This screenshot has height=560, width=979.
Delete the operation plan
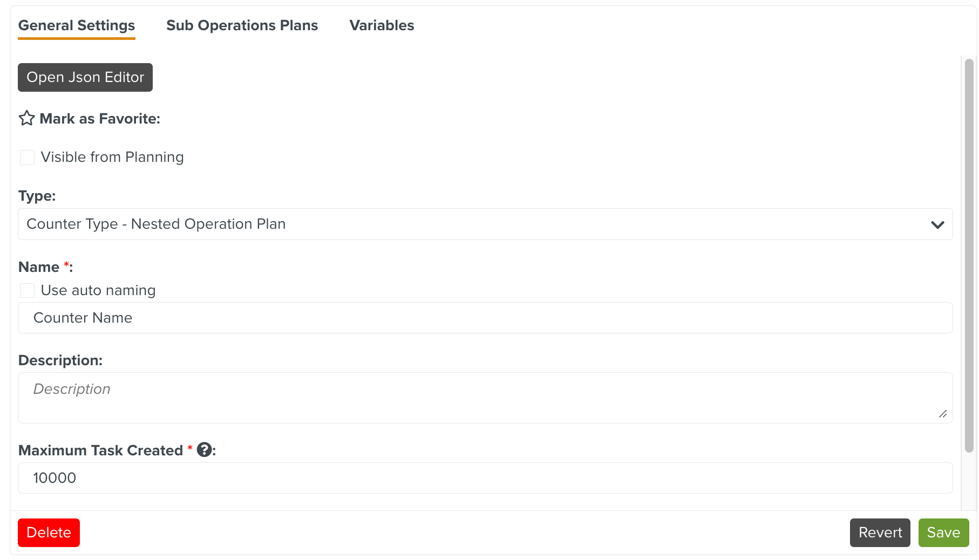49,533
